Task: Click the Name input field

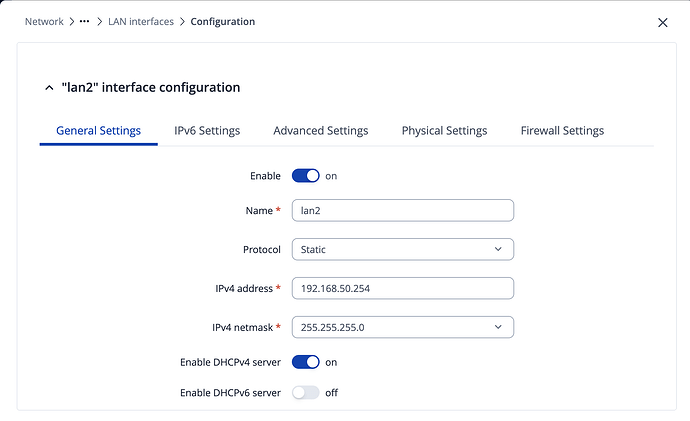Action: (402, 210)
